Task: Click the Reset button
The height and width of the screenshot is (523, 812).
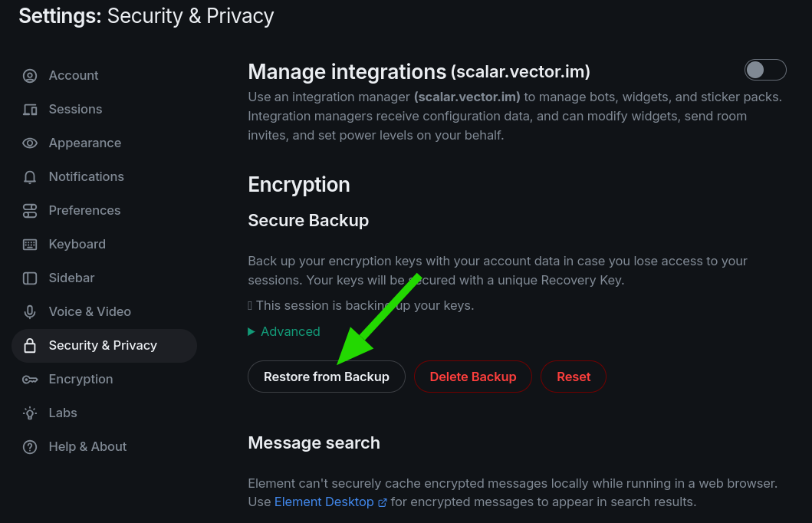Action: [574, 377]
